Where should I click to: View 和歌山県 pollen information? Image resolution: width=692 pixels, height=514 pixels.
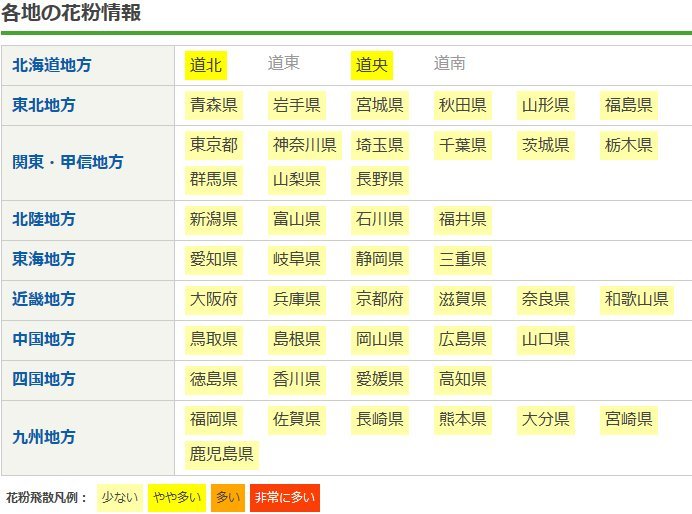coord(636,299)
